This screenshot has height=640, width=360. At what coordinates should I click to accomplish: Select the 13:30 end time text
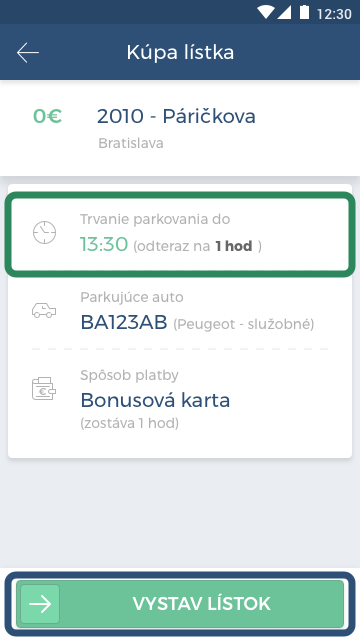coord(104,244)
